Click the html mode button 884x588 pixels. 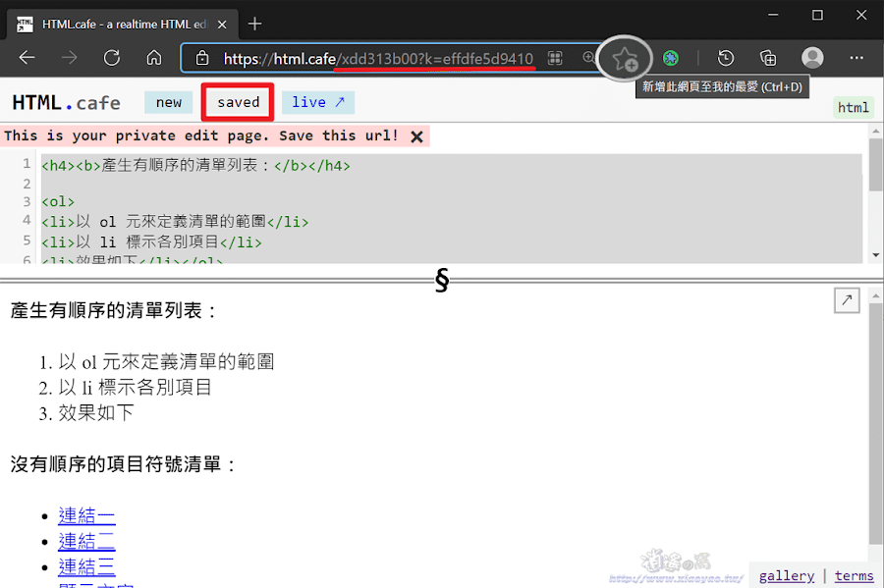point(853,108)
